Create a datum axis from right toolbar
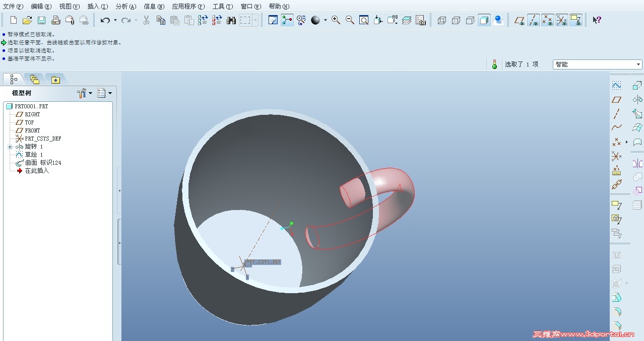Image resolution: width=644 pixels, height=341 pixels. click(x=616, y=114)
